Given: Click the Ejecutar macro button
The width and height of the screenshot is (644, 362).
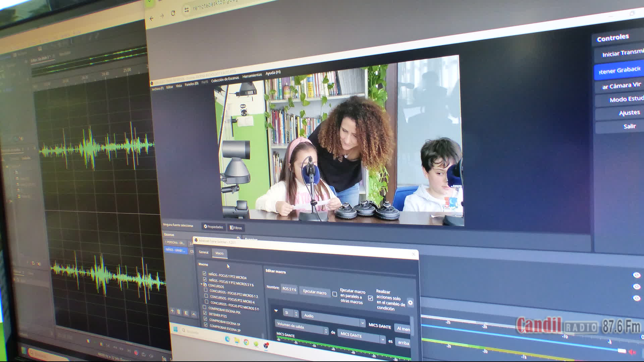Looking at the screenshot, I should (x=315, y=292).
